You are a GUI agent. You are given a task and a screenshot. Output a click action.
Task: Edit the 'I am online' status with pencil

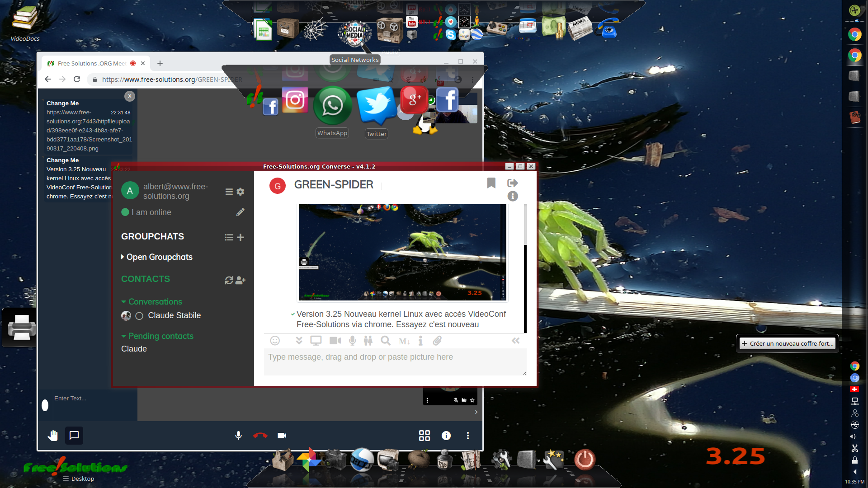click(241, 212)
